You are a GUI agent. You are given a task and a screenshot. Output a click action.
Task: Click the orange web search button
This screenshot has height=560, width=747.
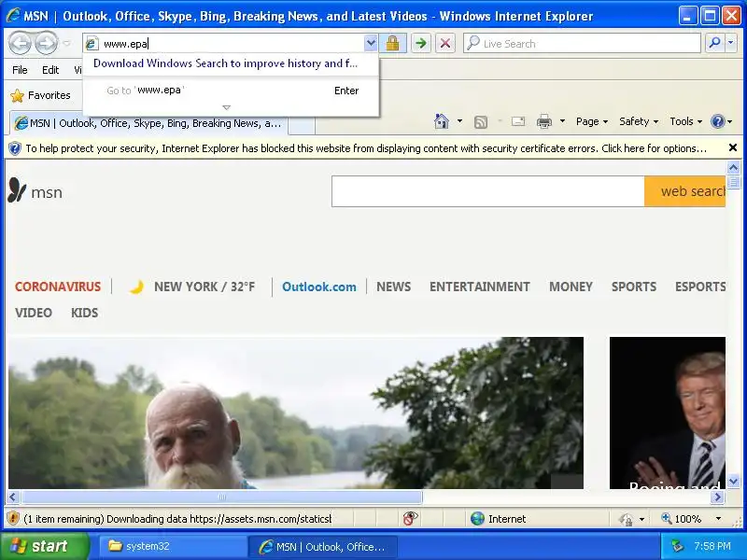(x=685, y=191)
